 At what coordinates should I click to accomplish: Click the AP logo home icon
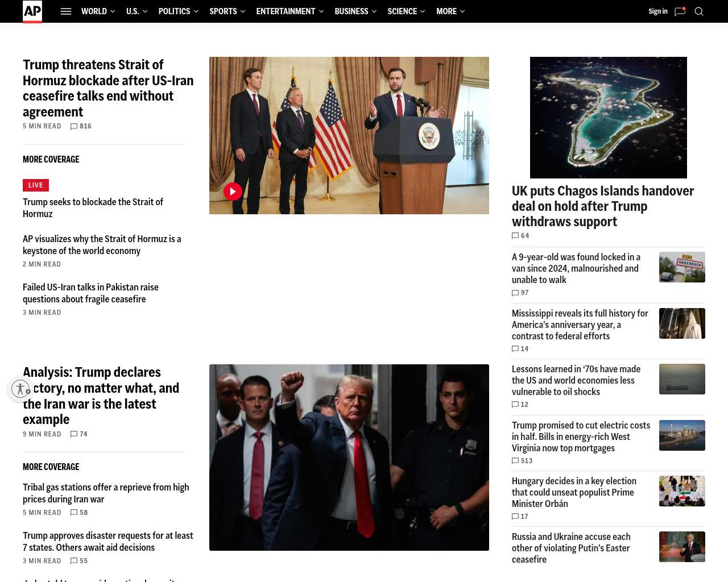[x=32, y=11]
